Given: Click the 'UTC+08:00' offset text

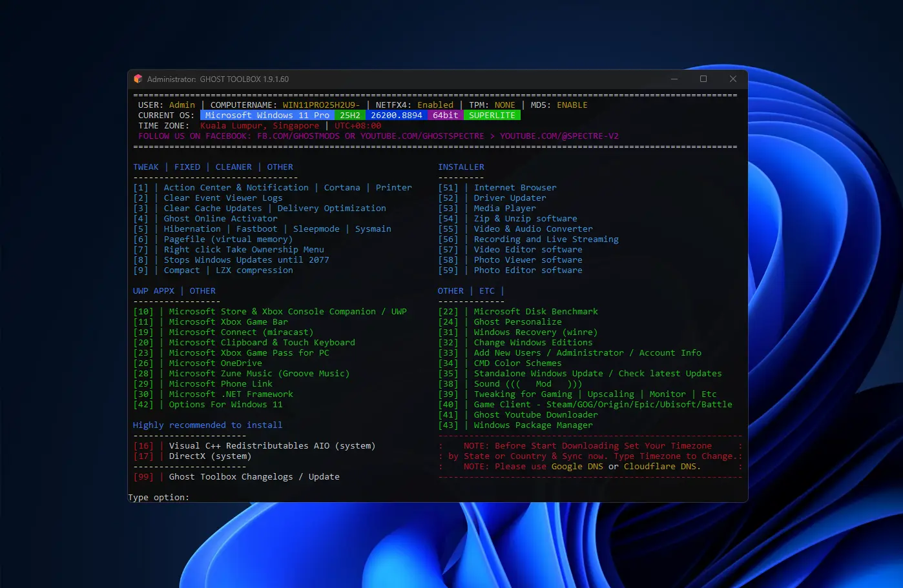Looking at the screenshot, I should (358, 126).
